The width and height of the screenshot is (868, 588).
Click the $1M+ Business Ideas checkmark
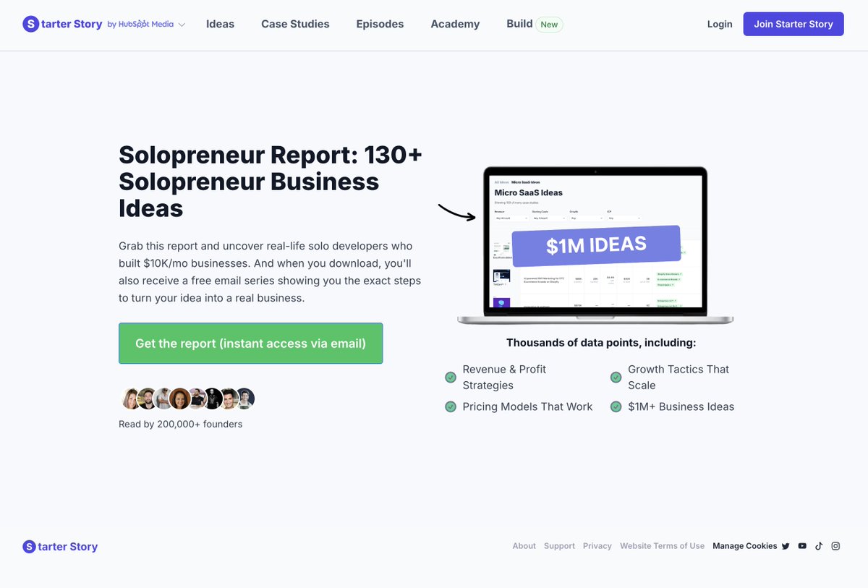click(x=616, y=407)
